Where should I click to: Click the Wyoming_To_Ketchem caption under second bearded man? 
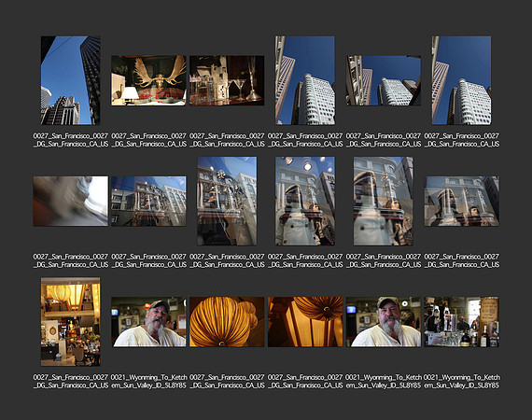click(384, 382)
